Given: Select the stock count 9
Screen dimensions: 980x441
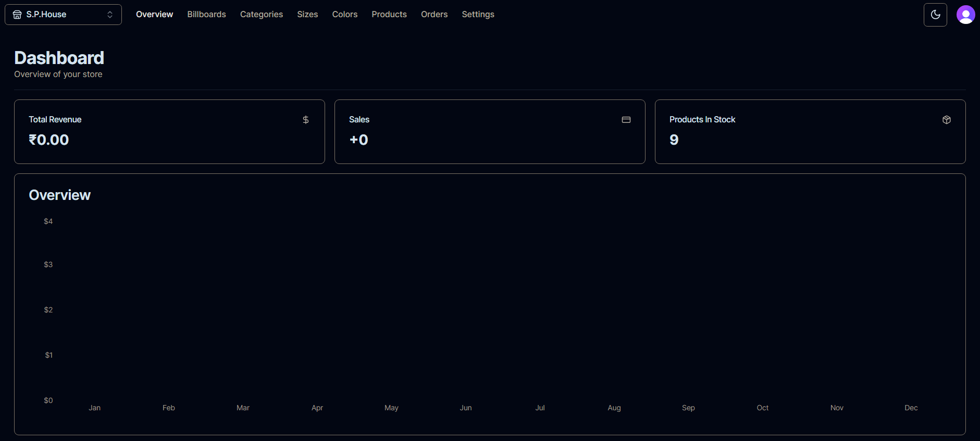Looking at the screenshot, I should pos(674,140).
